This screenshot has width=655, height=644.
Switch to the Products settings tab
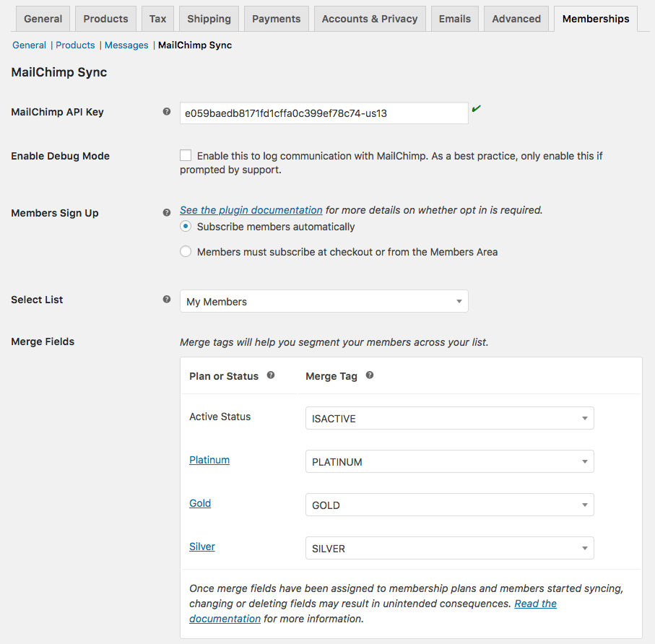pos(105,19)
